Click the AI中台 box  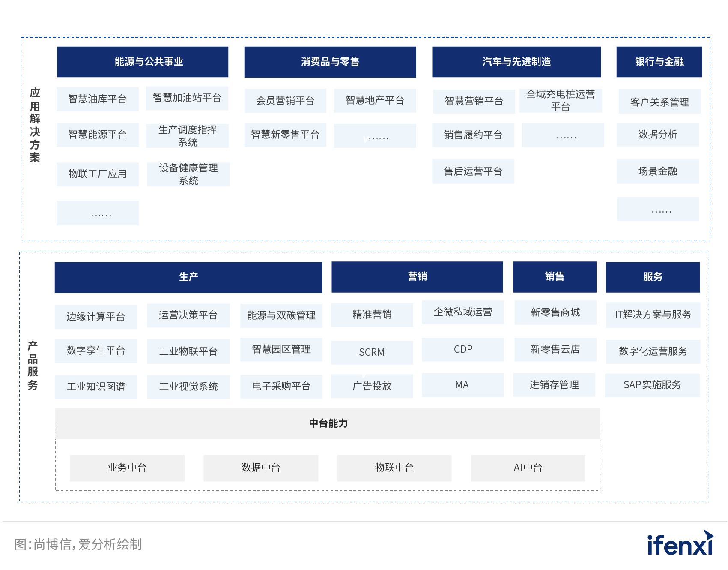click(528, 468)
